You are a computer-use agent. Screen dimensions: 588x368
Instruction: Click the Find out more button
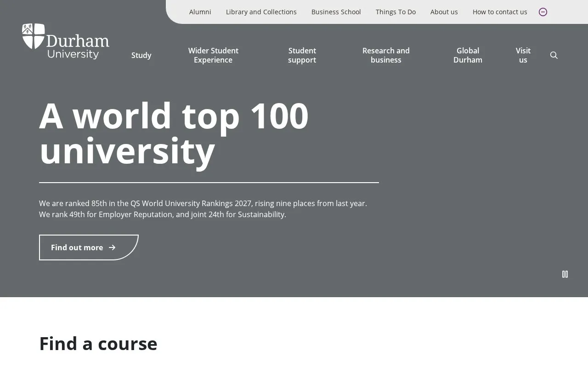89,247
